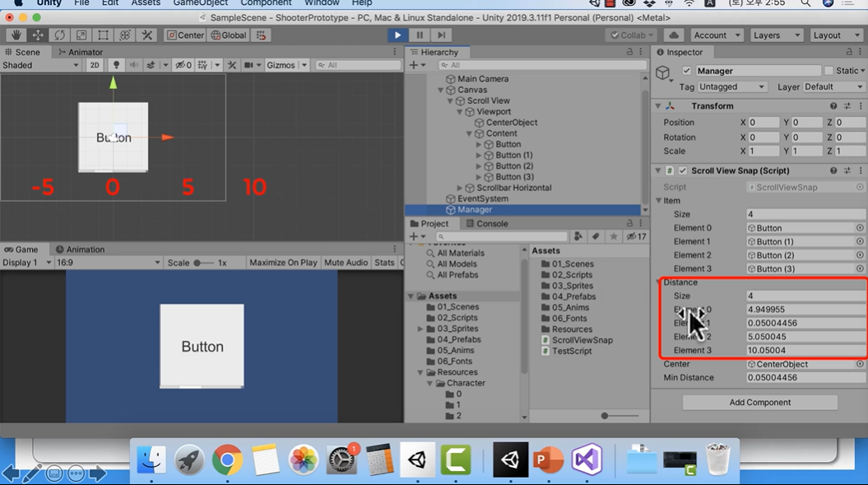868x485 pixels.
Task: Open the Component menu
Action: 266,2
